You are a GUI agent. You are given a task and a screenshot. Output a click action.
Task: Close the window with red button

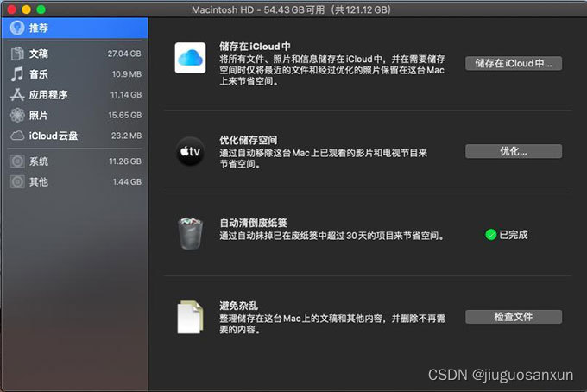11,9
